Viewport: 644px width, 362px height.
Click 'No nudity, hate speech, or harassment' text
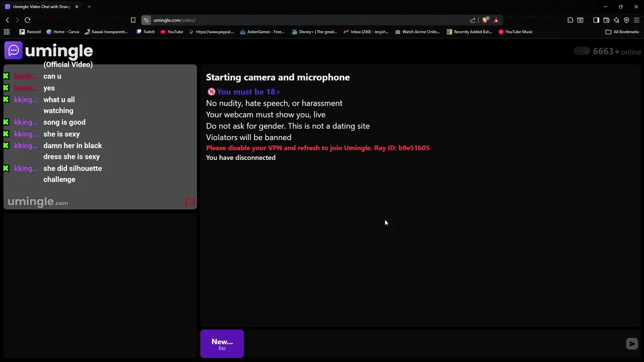[274, 103]
